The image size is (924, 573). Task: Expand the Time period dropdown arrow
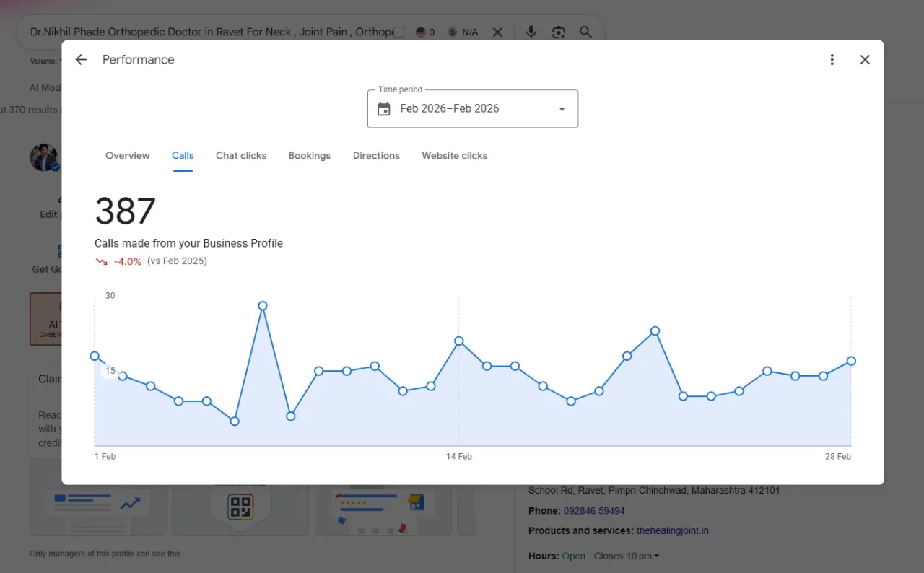tap(562, 109)
